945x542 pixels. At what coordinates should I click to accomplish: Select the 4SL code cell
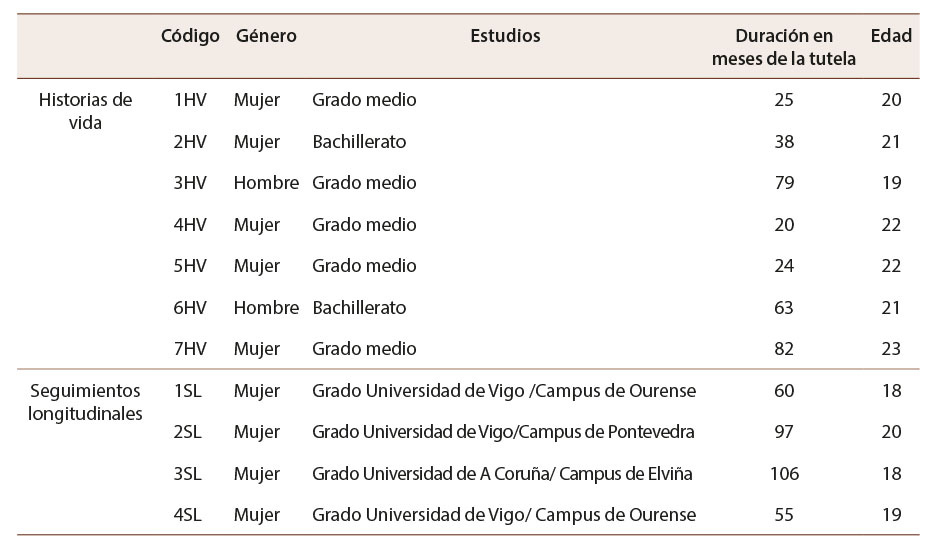pos(187,515)
